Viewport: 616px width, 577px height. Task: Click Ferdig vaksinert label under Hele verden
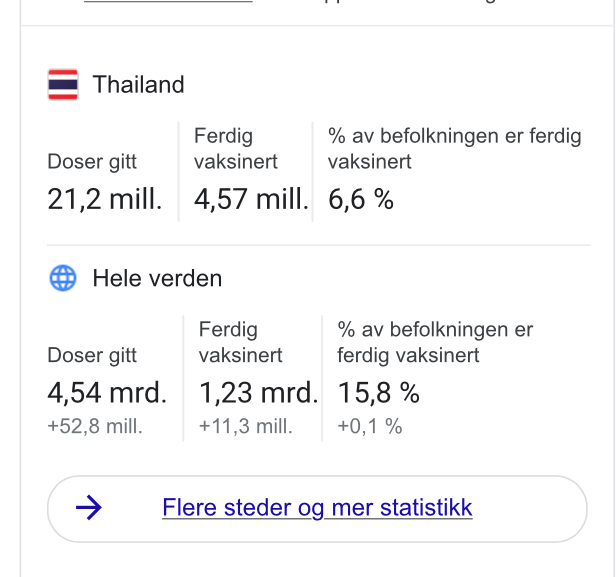(x=241, y=342)
